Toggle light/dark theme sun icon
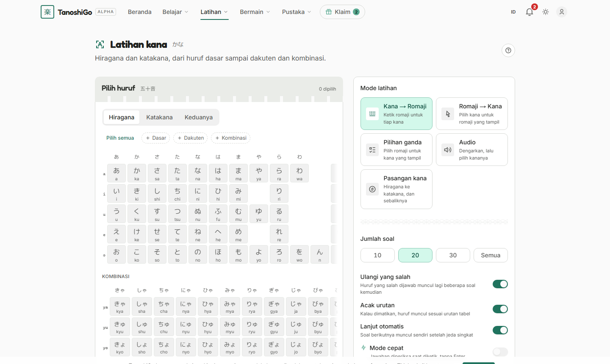610x364 pixels. click(x=546, y=12)
